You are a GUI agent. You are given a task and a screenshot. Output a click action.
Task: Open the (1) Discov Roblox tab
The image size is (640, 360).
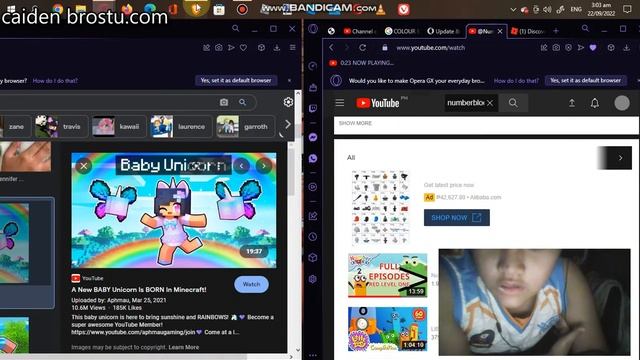528,31
